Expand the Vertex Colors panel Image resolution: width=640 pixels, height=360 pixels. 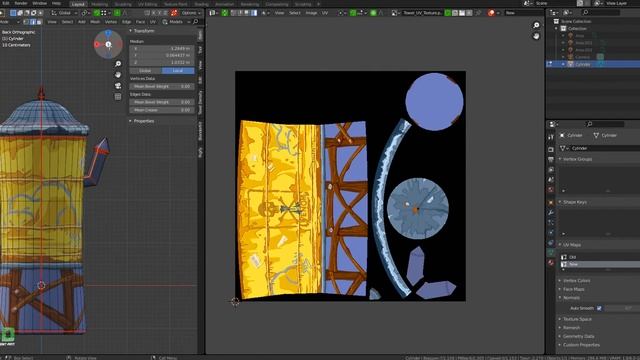[574, 280]
